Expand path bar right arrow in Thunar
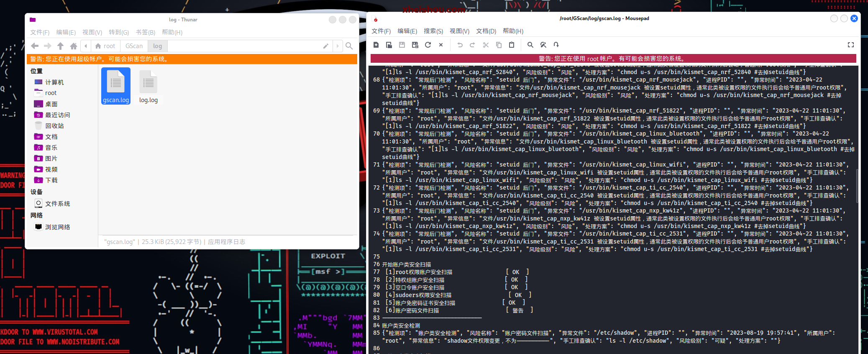Viewport: 868px width, 354px height. 338,46
